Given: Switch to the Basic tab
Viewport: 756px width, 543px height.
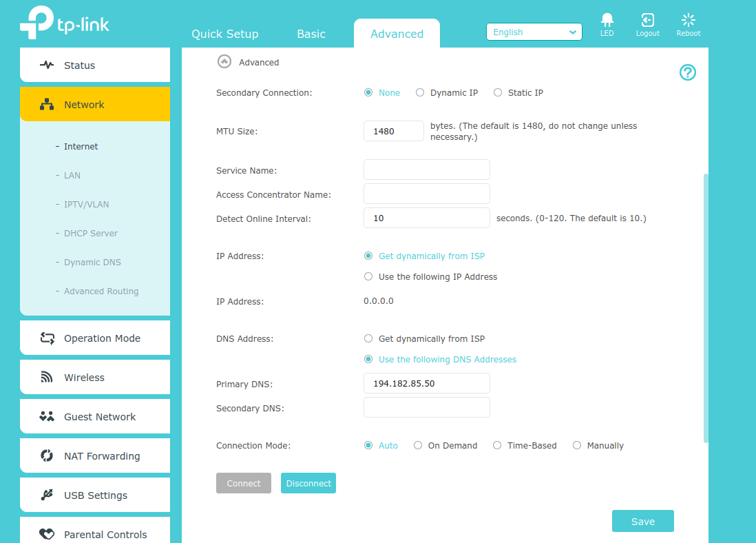Looking at the screenshot, I should (x=311, y=34).
